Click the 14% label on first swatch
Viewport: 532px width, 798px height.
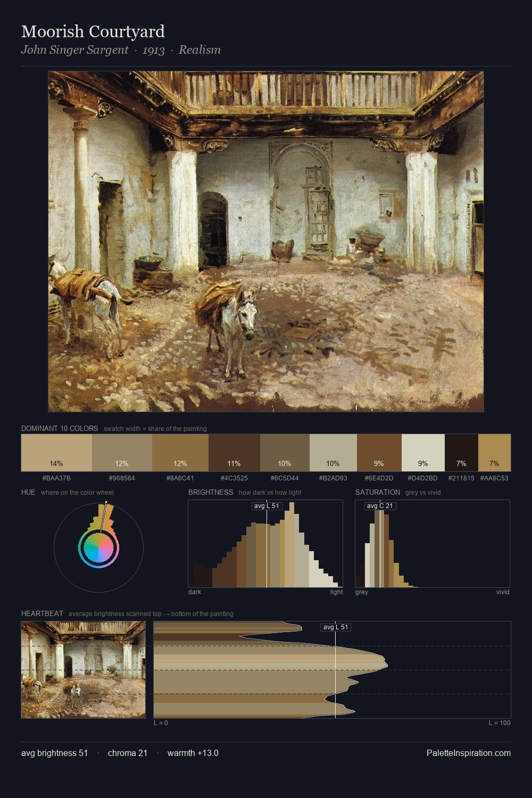click(x=56, y=463)
